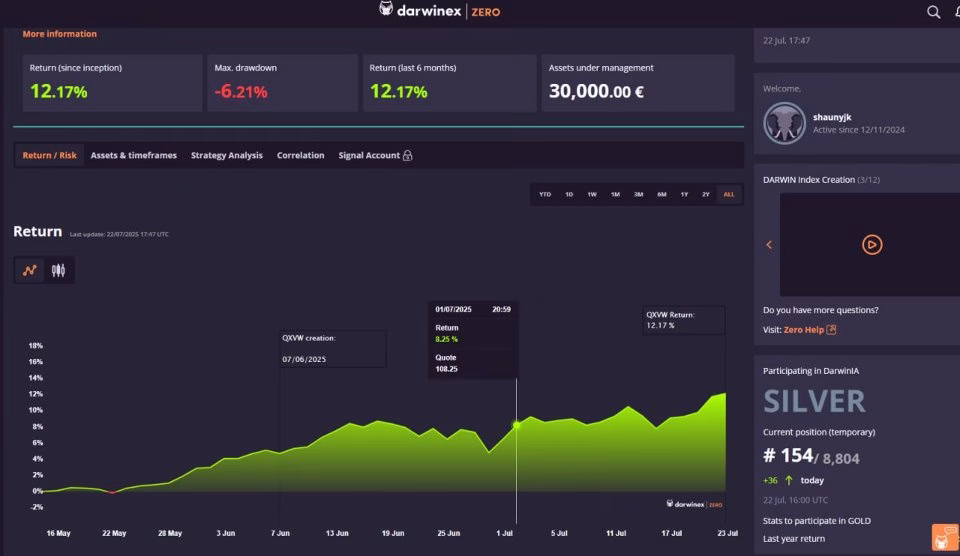
Task: Play the DARWIN Index Creation video
Action: point(872,245)
